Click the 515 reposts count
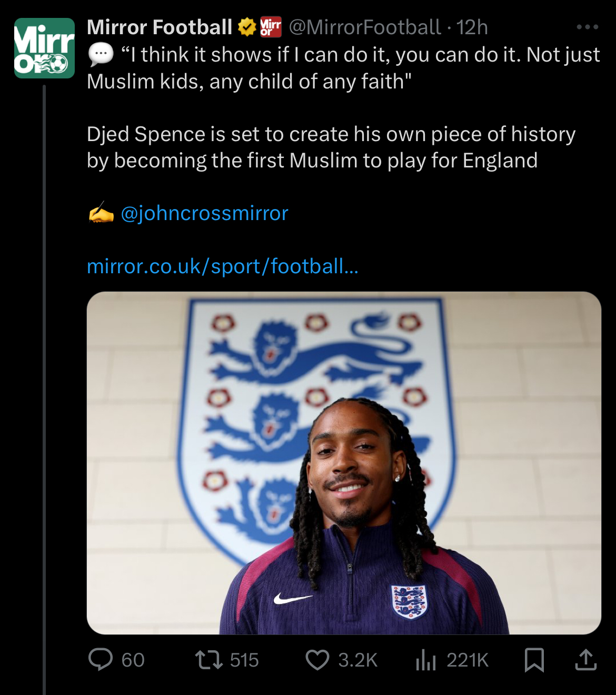This screenshot has height=695, width=616. tap(244, 660)
